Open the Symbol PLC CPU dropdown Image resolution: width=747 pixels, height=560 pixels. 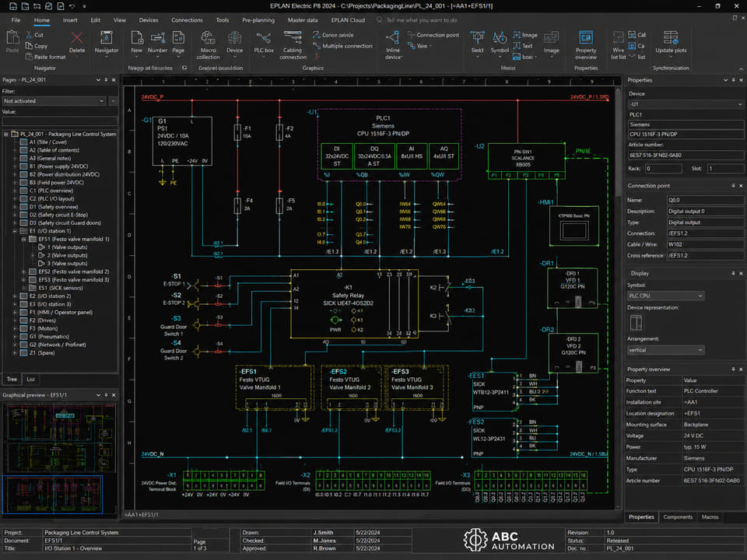click(665, 296)
